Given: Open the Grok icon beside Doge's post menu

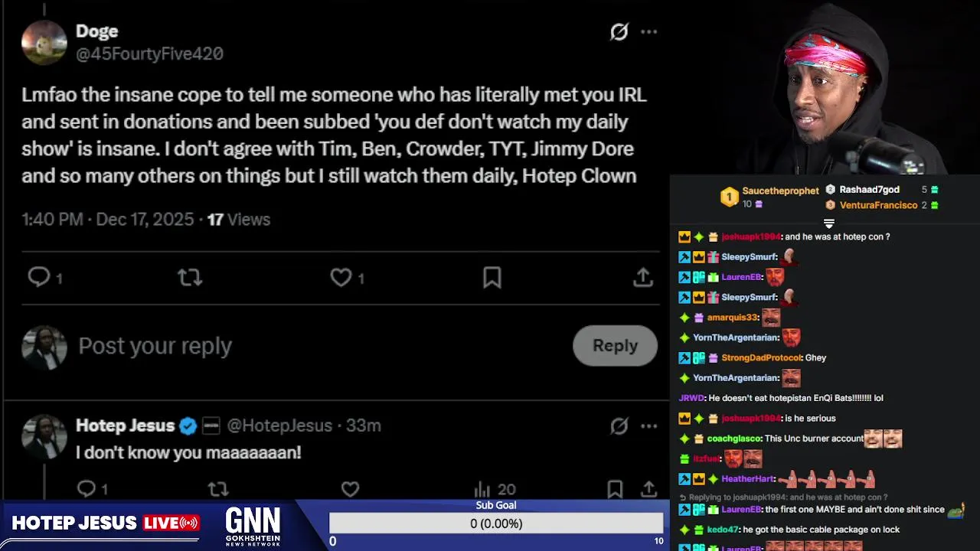Looking at the screenshot, I should (619, 31).
